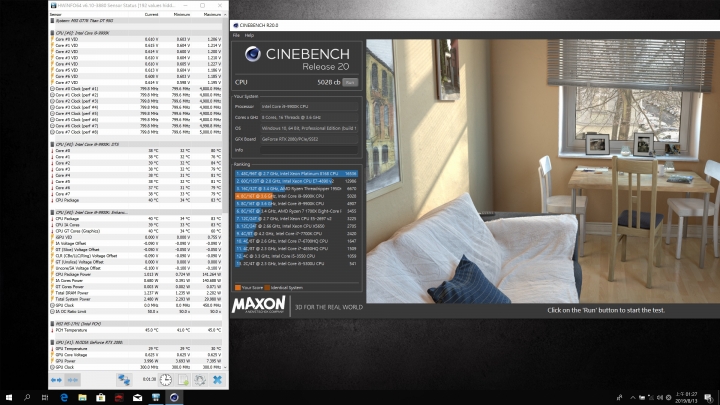Select the GPU Core Voltage row
720x405 pixels.
(135, 355)
